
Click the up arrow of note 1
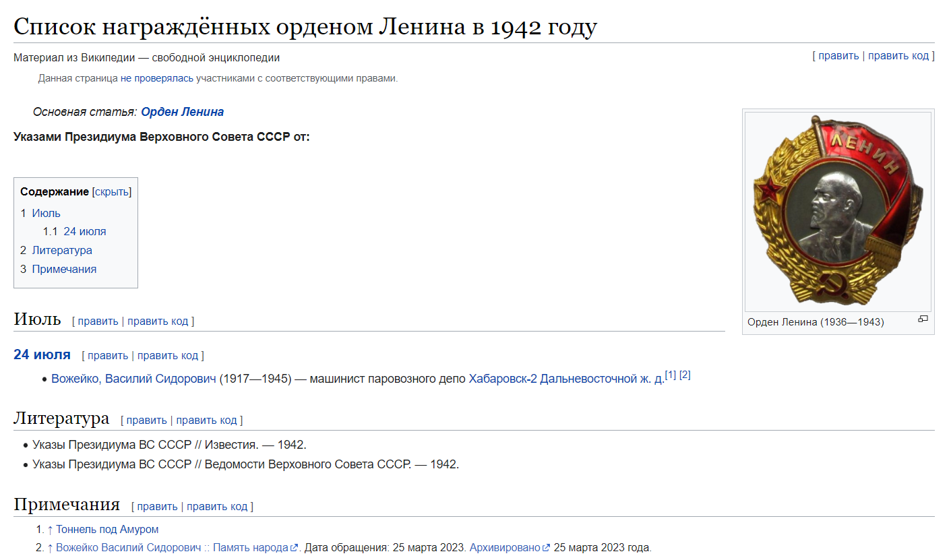coord(50,530)
